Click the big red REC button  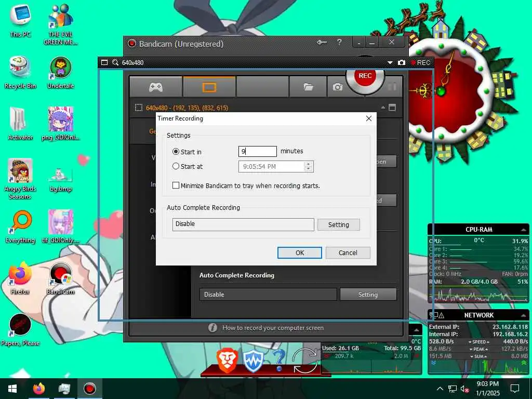[x=365, y=76]
